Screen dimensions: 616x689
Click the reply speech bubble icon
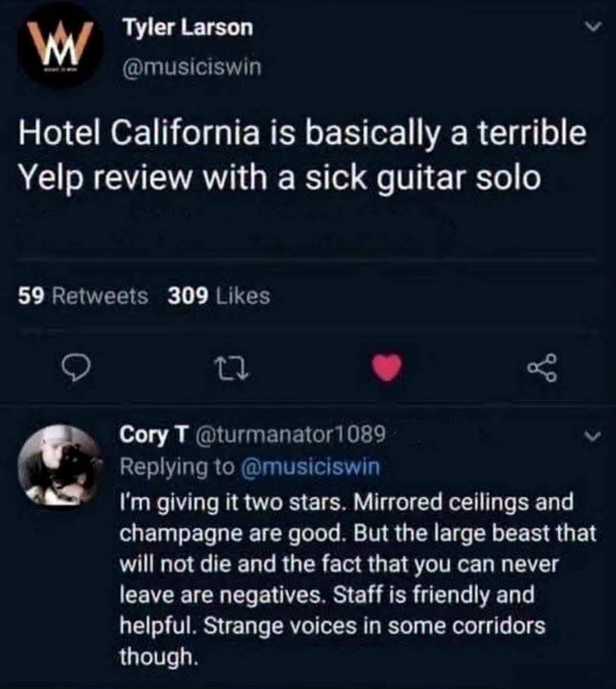(x=76, y=368)
